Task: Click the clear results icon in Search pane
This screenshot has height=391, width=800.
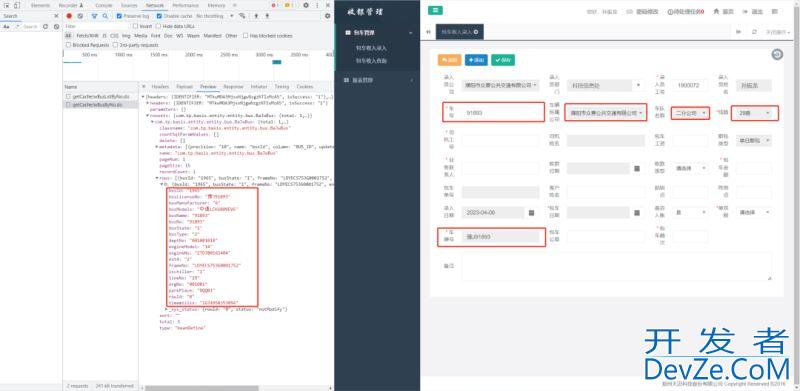Action: [56, 26]
